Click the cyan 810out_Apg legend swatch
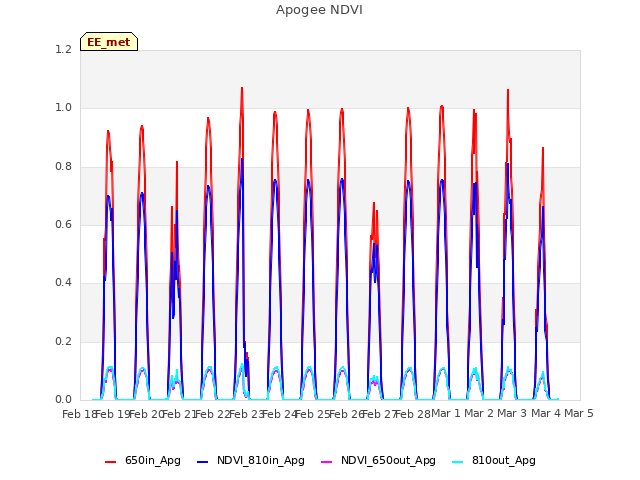Screen dimensions: 640x480 [x=458, y=462]
